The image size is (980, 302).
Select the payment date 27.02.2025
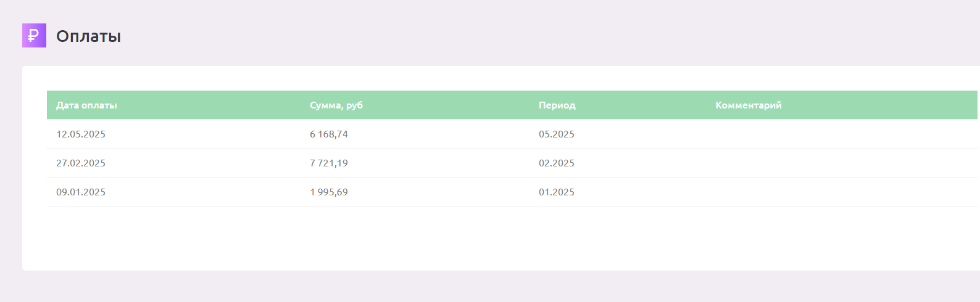tap(81, 163)
